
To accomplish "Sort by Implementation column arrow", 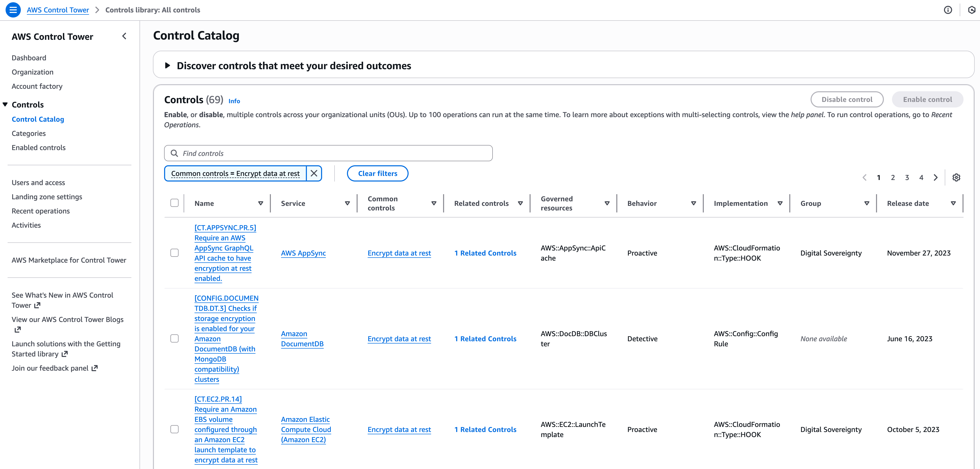I will pyautogui.click(x=780, y=204).
